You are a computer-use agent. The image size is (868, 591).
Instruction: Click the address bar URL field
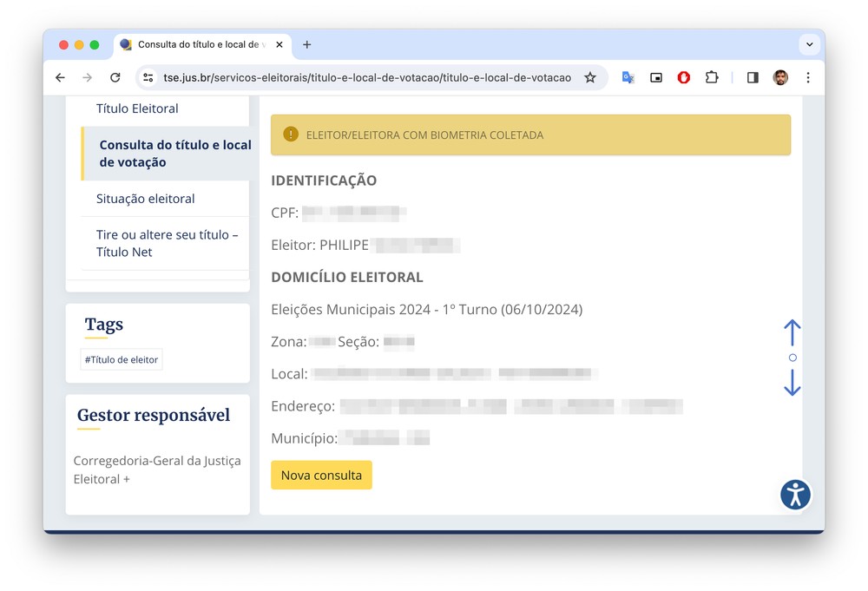click(366, 78)
